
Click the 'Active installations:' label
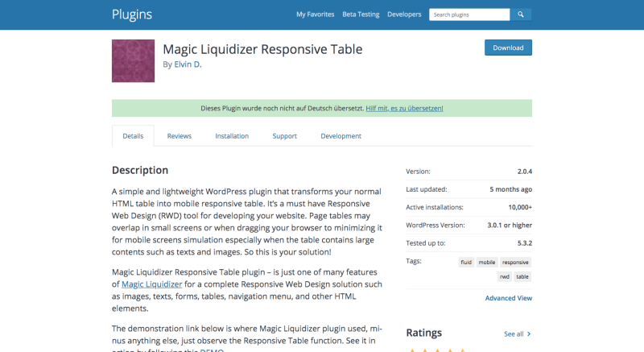click(435, 208)
